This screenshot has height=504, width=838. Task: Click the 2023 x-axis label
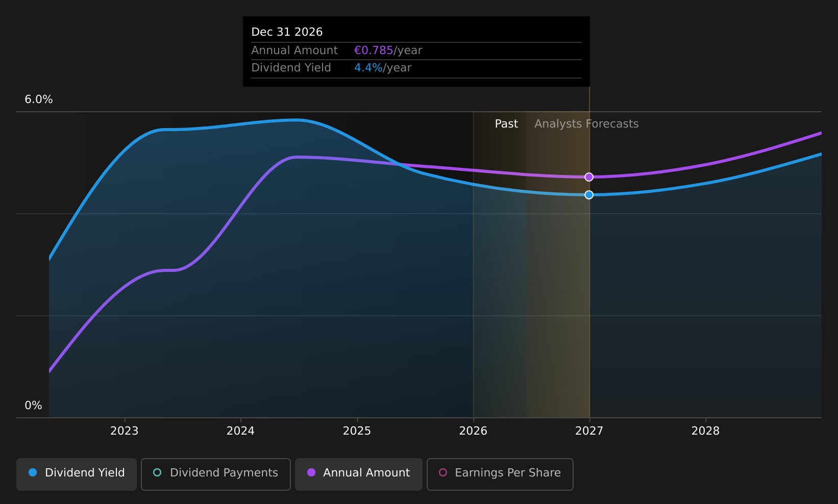pyautogui.click(x=125, y=431)
